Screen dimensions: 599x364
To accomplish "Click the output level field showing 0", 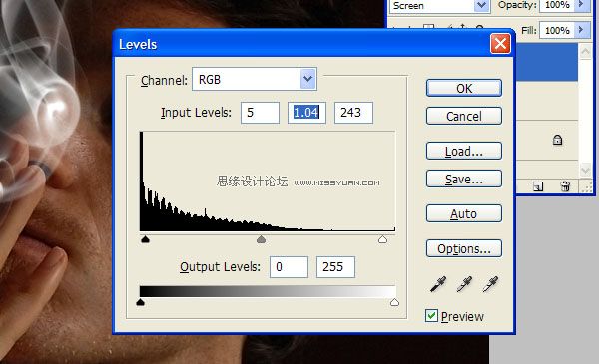I will coord(289,267).
